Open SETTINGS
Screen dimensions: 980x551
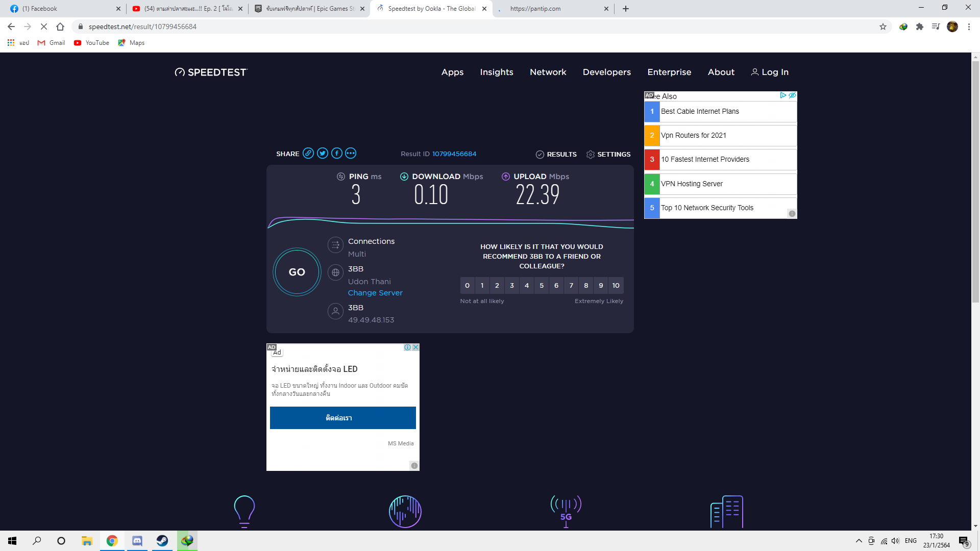pyautogui.click(x=608, y=154)
